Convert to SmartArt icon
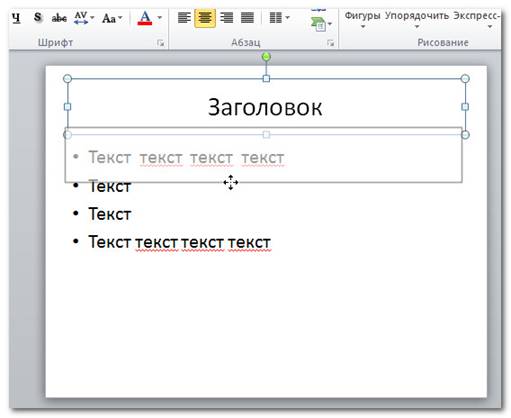The height and width of the screenshot is (418, 511). pos(321,24)
